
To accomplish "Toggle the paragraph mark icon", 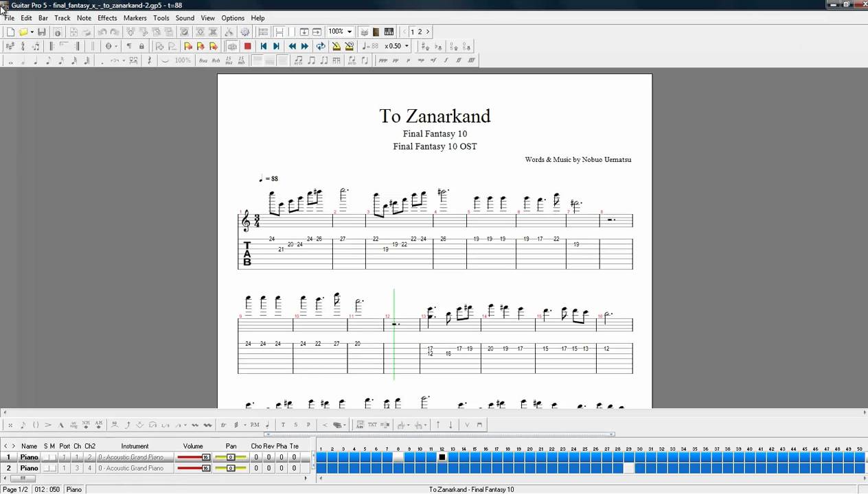I will click(129, 46).
